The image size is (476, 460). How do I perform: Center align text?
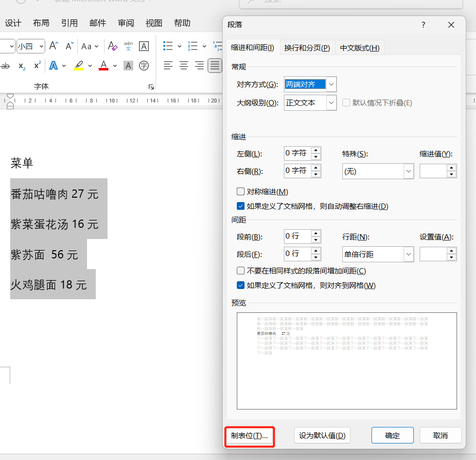[184, 66]
